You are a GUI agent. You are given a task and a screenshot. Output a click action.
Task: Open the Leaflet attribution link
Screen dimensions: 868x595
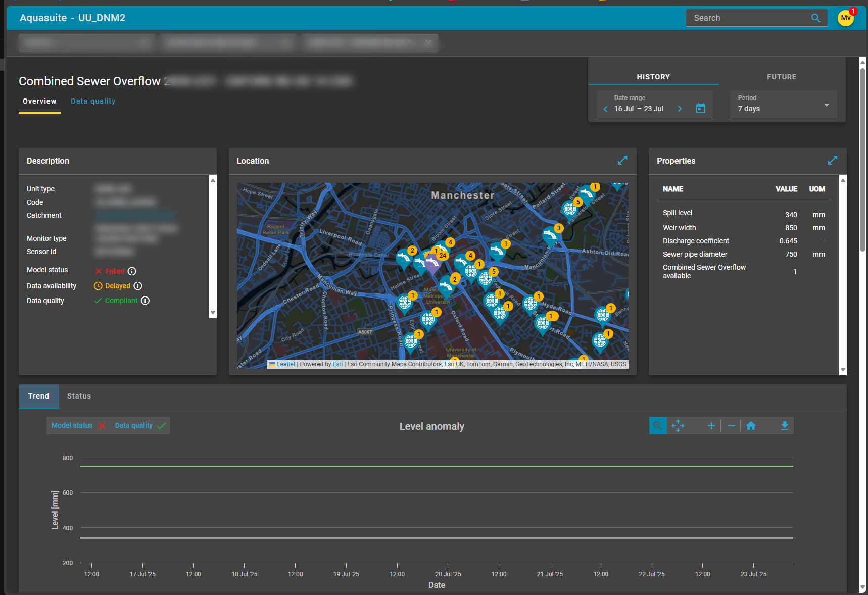(x=286, y=364)
